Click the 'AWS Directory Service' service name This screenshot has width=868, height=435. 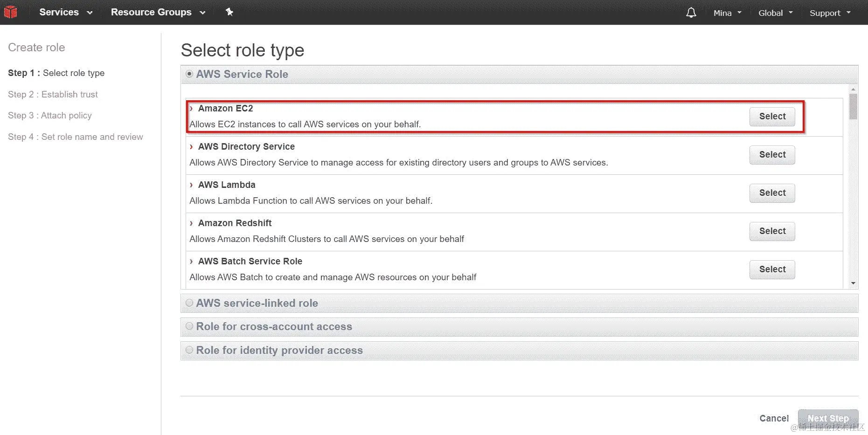click(x=246, y=146)
